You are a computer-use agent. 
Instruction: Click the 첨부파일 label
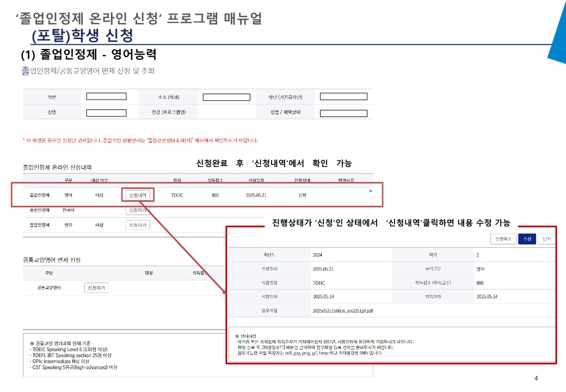tap(269, 310)
